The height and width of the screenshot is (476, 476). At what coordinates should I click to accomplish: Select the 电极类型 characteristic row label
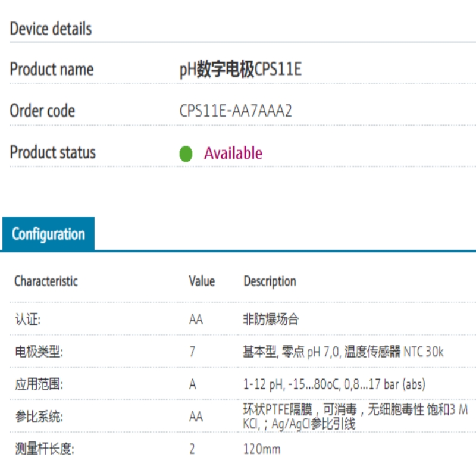(x=39, y=352)
